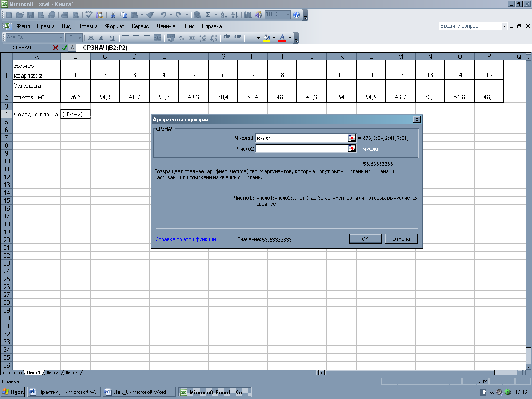Click the Currency format icon
The width and height of the screenshot is (532, 399).
pos(171,38)
